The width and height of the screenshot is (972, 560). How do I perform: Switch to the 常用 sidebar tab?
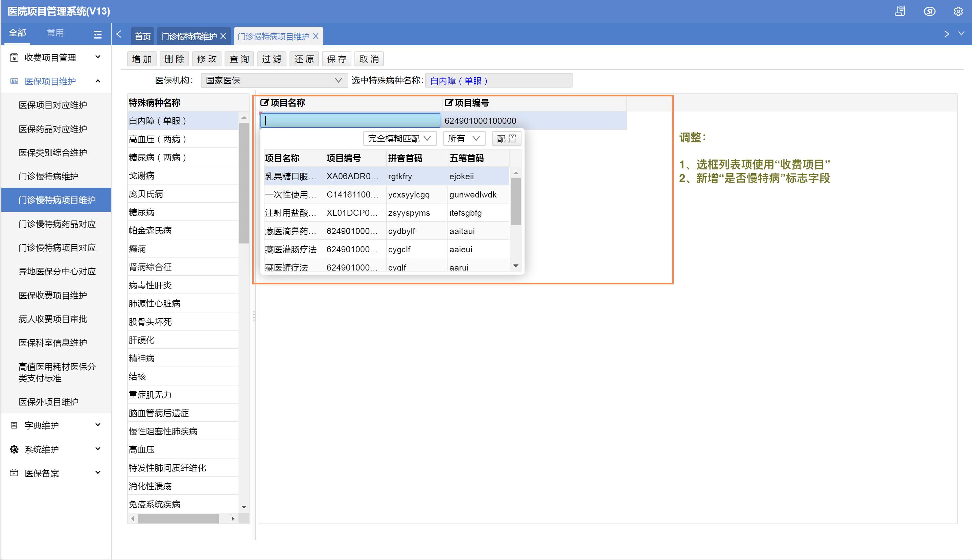(55, 33)
